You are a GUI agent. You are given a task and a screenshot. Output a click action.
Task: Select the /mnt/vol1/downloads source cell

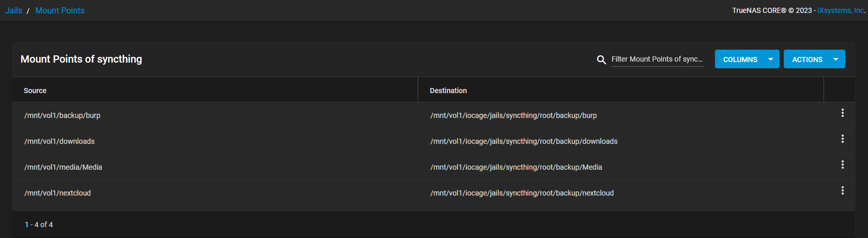[59, 141]
